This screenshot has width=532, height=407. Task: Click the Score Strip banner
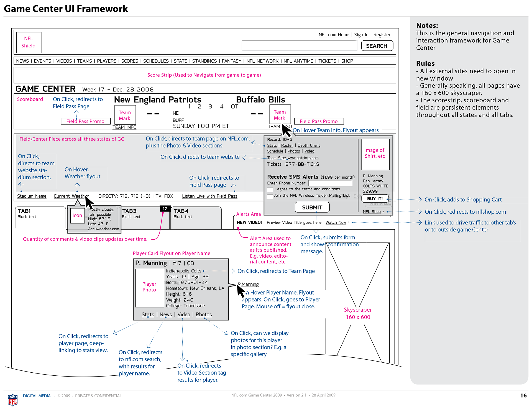point(204,75)
